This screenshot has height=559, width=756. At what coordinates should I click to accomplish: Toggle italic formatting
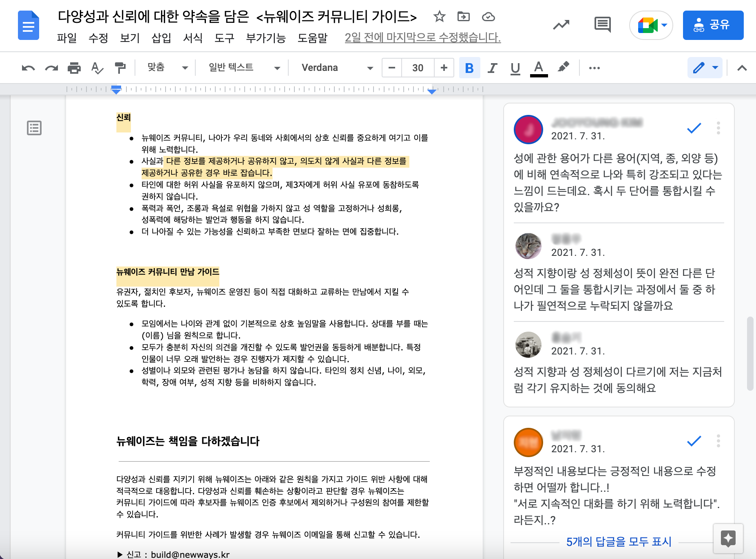(493, 68)
